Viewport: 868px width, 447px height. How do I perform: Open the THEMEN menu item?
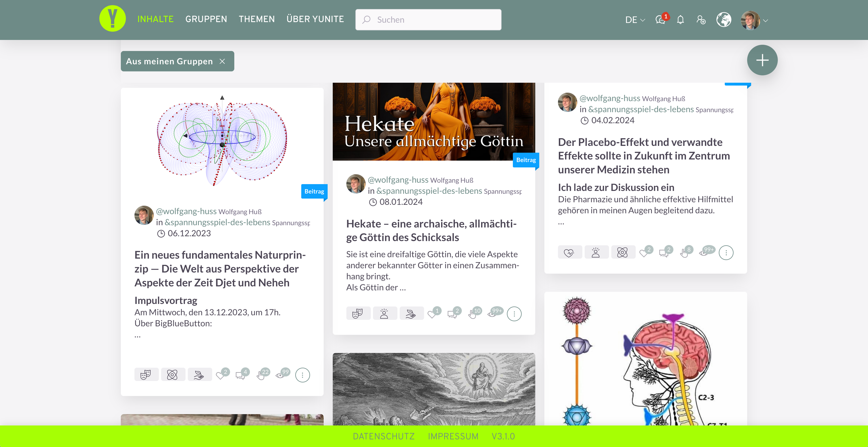256,19
